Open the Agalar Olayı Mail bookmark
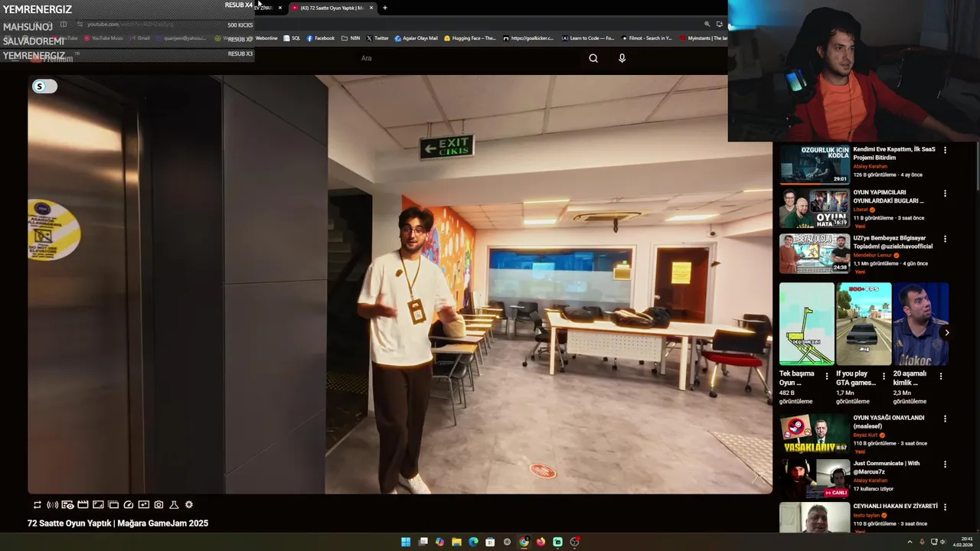The image size is (980, 551). point(416,38)
